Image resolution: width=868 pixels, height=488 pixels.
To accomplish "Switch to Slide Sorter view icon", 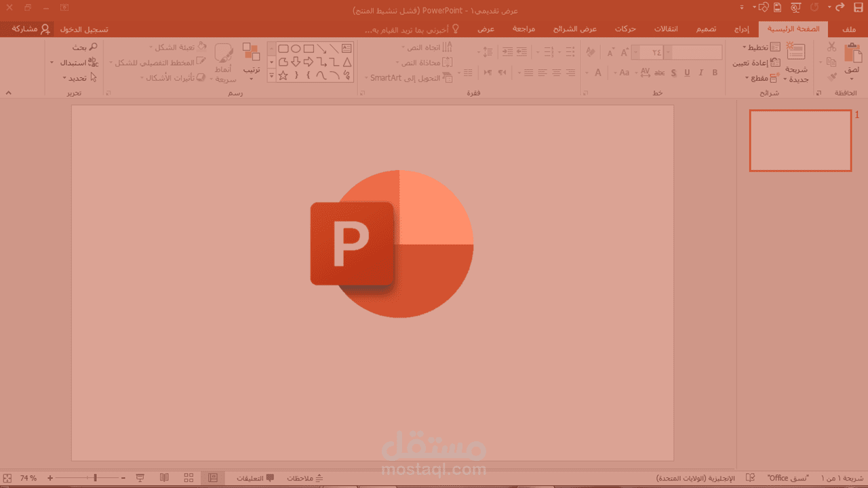I will click(x=189, y=478).
